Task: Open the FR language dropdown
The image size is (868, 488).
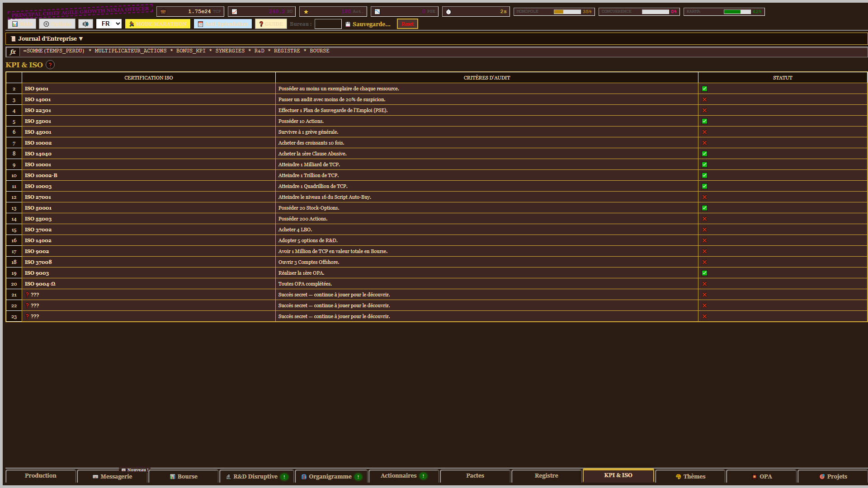Action: [x=109, y=23]
